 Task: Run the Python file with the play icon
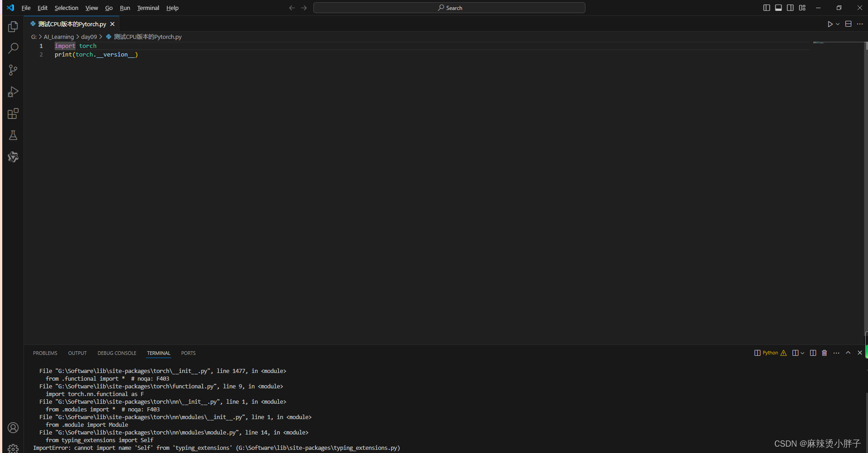tap(830, 24)
